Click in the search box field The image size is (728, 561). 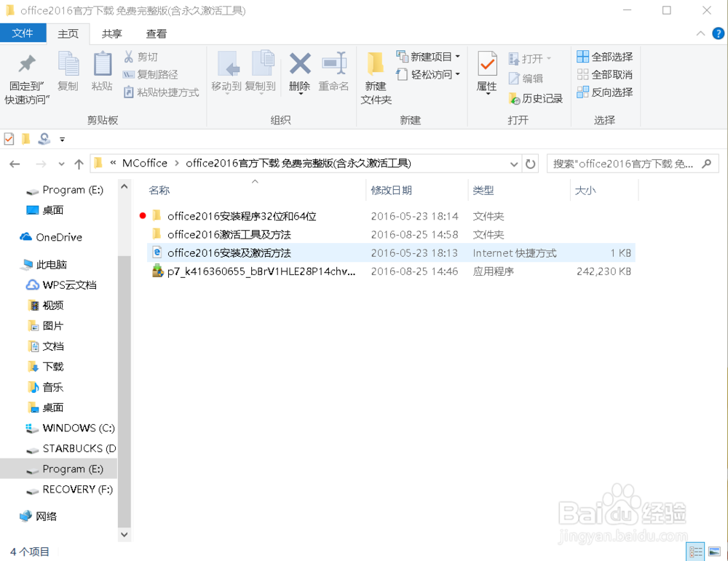(x=622, y=164)
